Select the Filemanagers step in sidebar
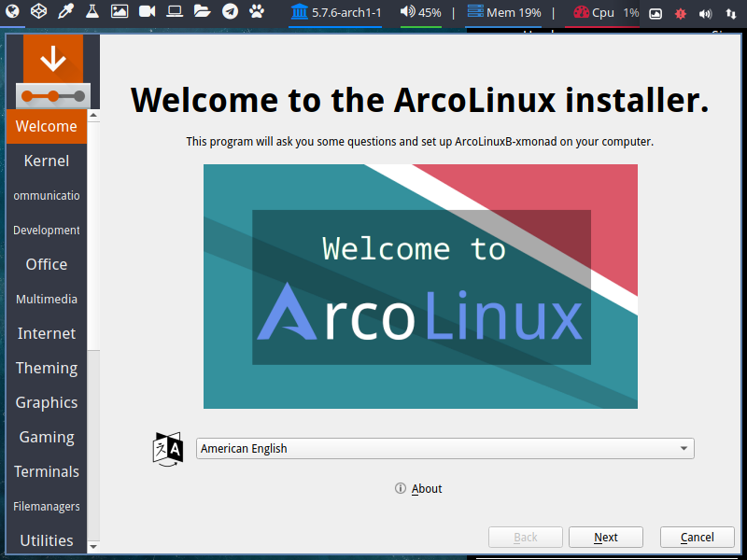 point(46,506)
